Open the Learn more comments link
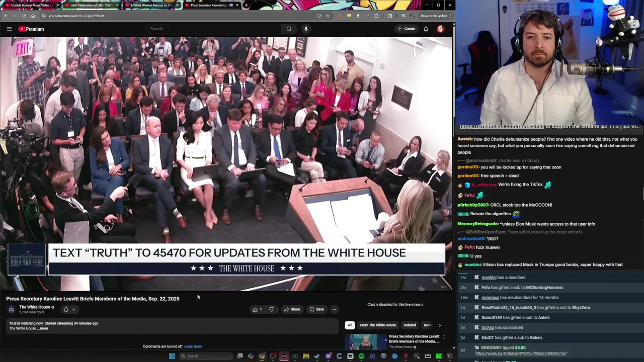The image size is (644, 362). [x=193, y=346]
